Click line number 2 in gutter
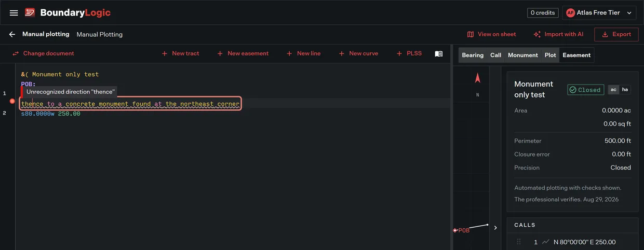 pos(4,114)
